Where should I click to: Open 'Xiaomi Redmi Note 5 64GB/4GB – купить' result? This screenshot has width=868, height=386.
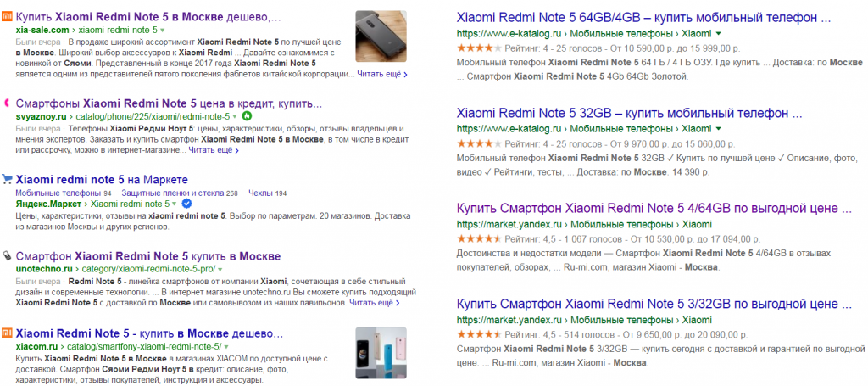[x=644, y=18]
